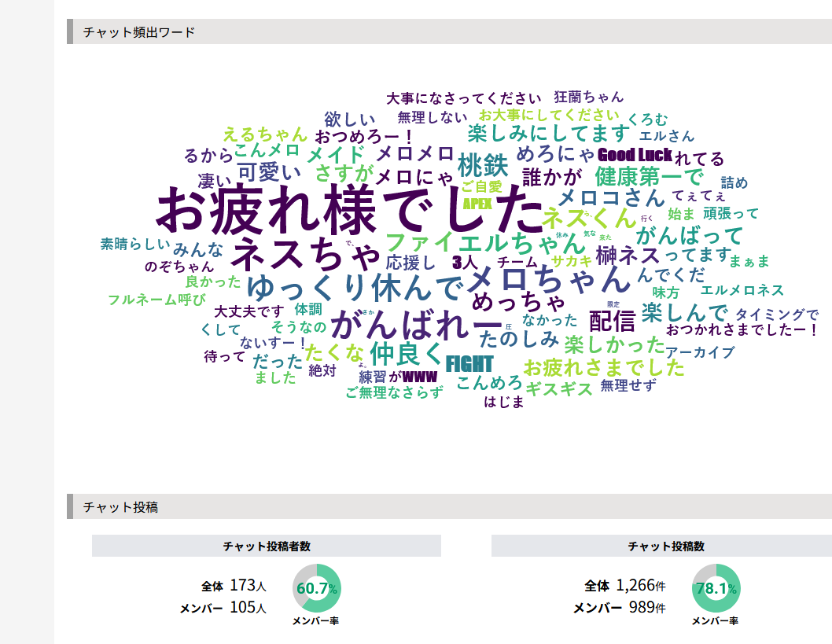Viewport: 832px width, 644px height.
Task: Click the チャット投稿者数 column header
Action: (267, 546)
